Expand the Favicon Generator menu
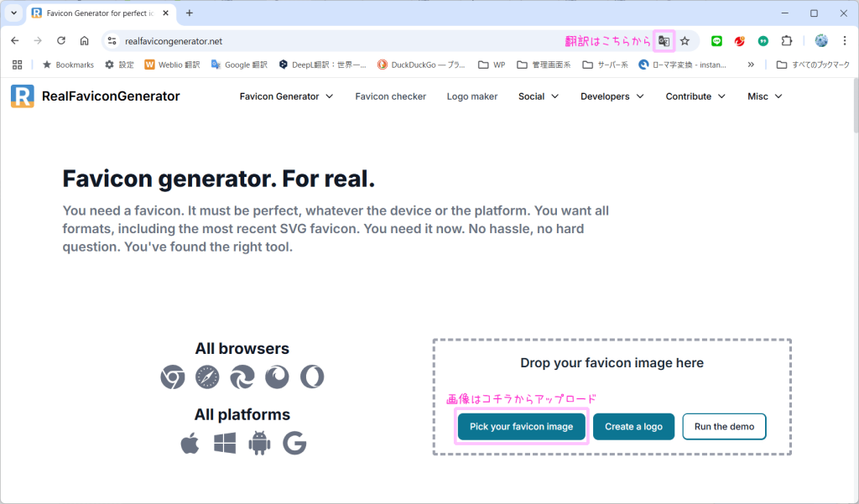The height and width of the screenshot is (504, 859). 287,96
